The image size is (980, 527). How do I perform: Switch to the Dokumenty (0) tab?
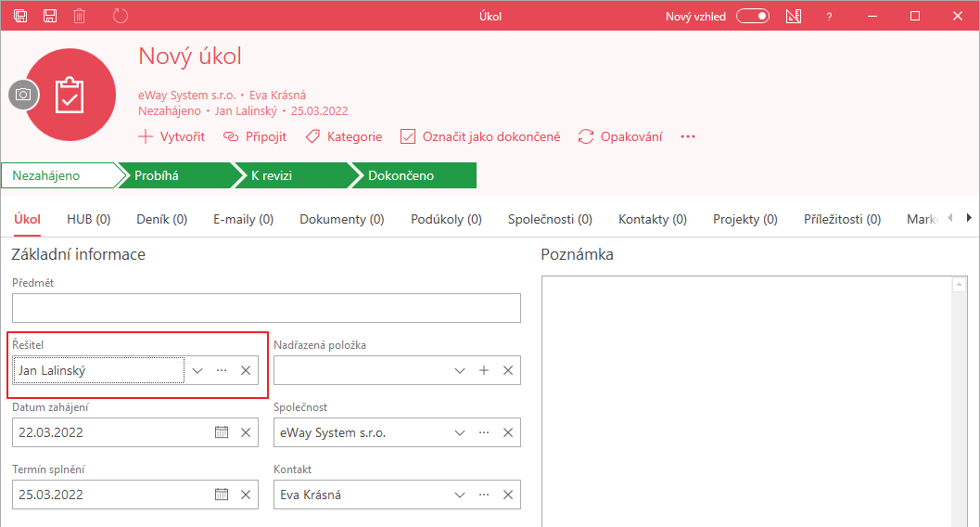click(342, 219)
